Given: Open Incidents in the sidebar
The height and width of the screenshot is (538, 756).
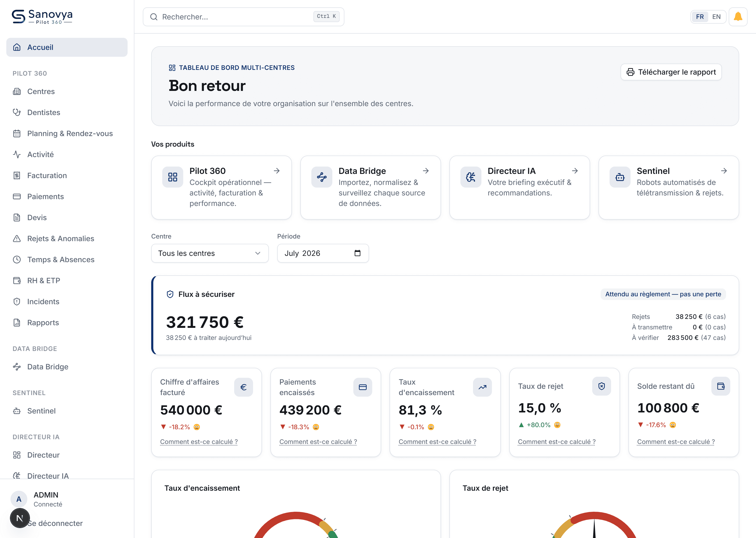Looking at the screenshot, I should 67,302.
